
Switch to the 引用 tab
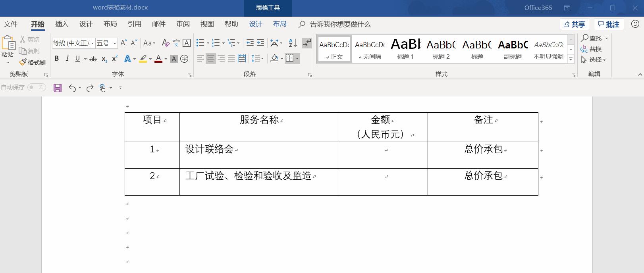click(135, 24)
